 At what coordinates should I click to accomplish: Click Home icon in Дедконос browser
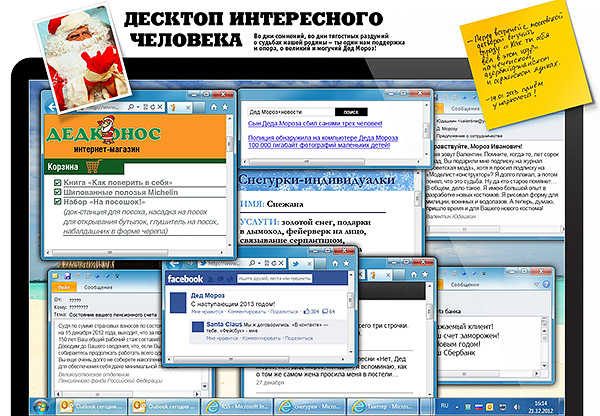point(214,107)
